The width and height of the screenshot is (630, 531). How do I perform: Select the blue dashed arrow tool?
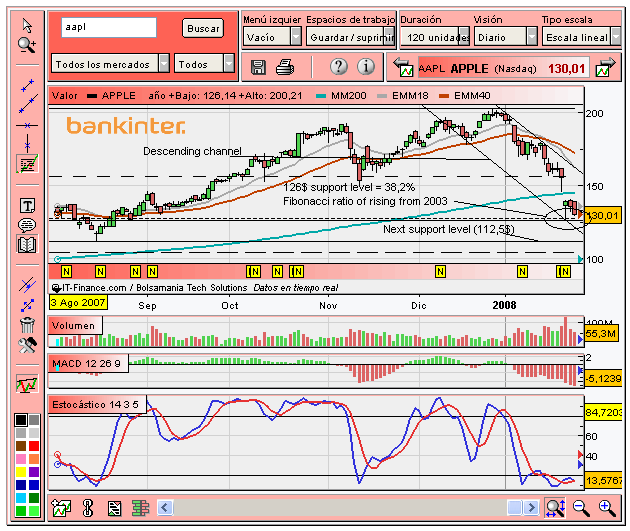[x=27, y=305]
